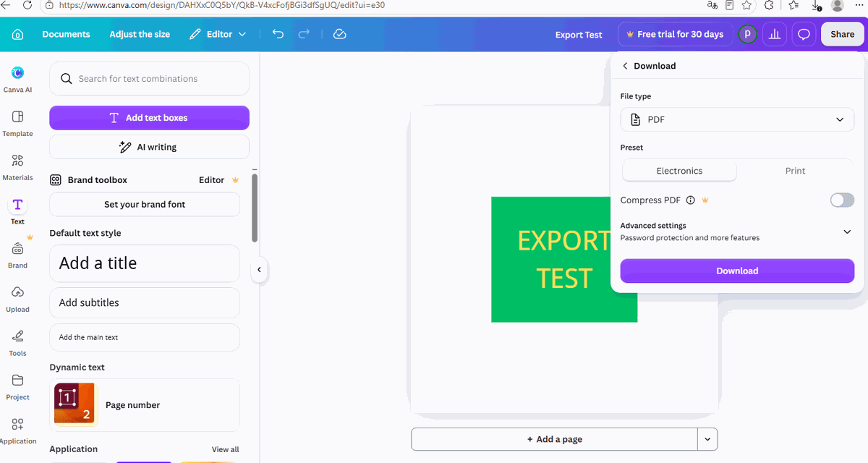The height and width of the screenshot is (463, 868).
Task: Open browser downloads icon
Action: pyautogui.click(x=816, y=5)
